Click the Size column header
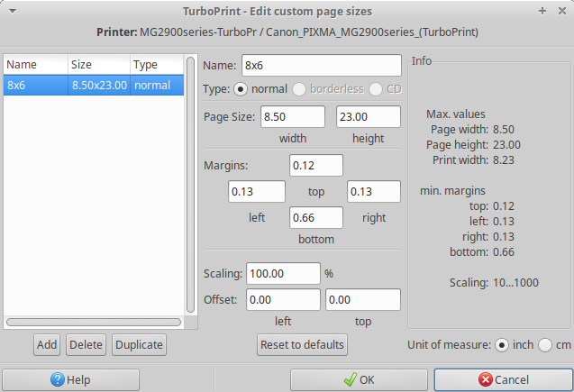 tap(96, 65)
